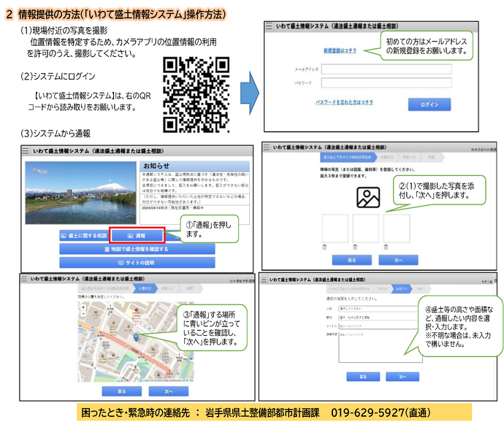Click the お知らせ heading in the notice panel

(x=156, y=166)
